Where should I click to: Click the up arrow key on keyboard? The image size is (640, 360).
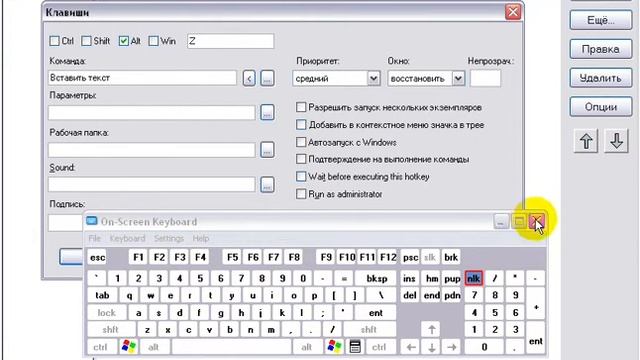[431, 329]
